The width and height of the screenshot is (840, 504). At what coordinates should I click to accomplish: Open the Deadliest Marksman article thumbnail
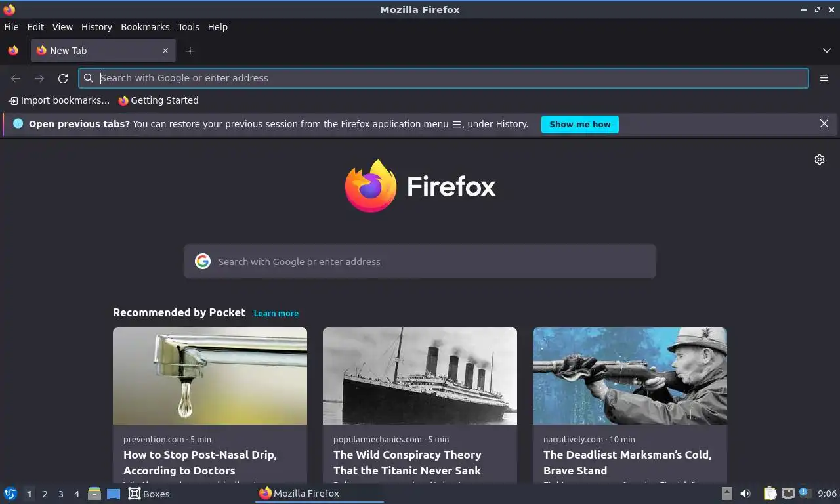[630, 376]
